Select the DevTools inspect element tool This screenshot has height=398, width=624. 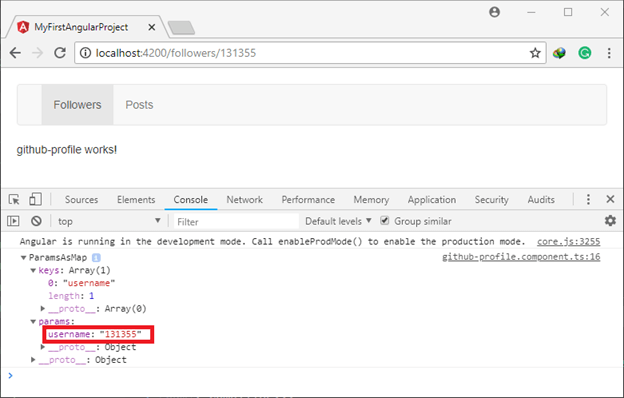coord(14,199)
